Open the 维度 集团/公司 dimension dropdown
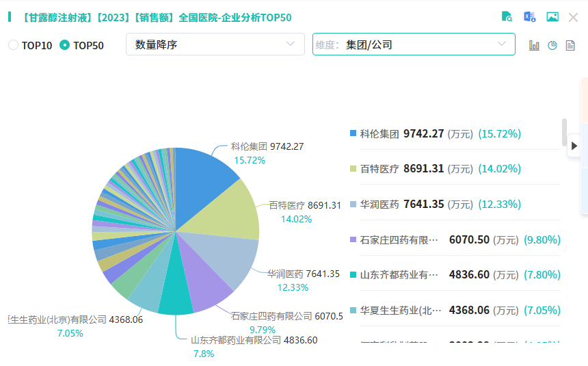This screenshot has width=588, height=366. pos(413,44)
